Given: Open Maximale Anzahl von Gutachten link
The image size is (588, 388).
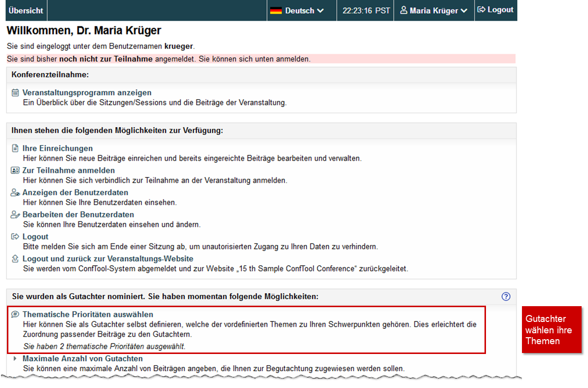Looking at the screenshot, I should click(82, 358).
